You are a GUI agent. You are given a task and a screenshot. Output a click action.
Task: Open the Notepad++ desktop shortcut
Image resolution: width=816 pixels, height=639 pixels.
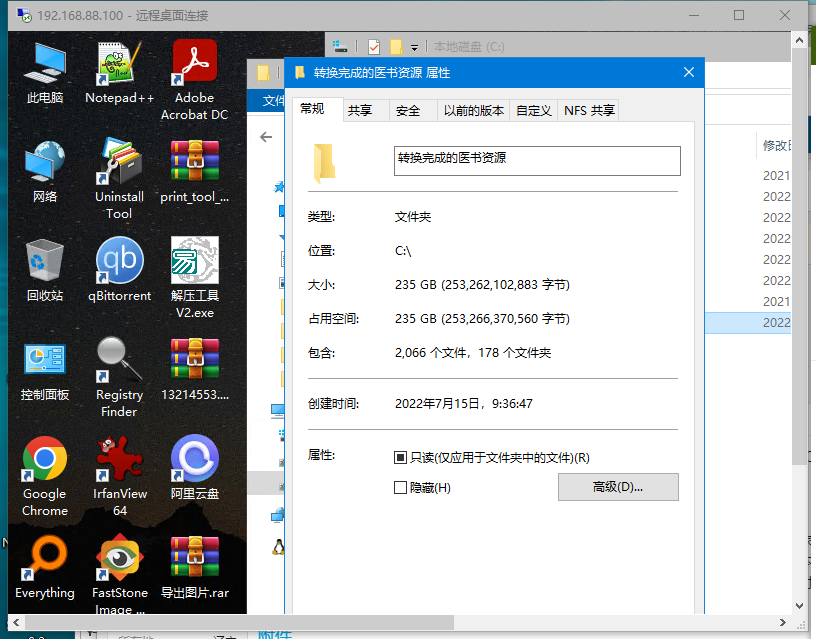119,66
